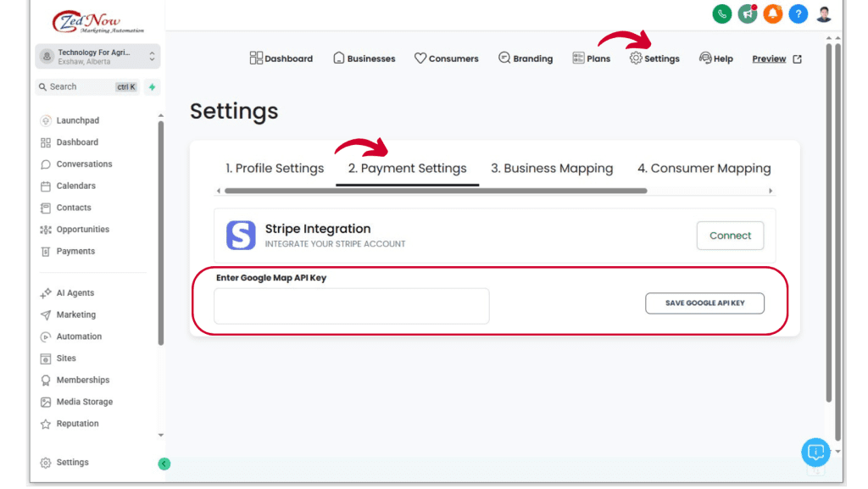Open the orange notifications bell
Viewport: 868px width, 489px height.
[x=772, y=14]
